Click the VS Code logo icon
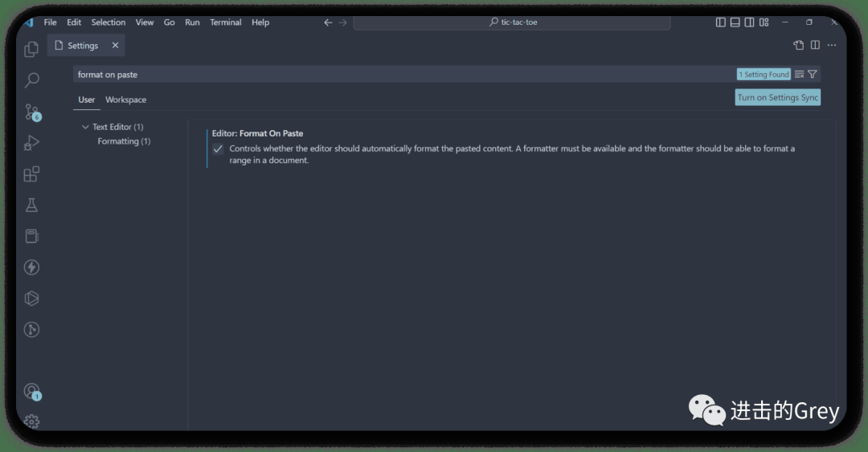 [29, 22]
